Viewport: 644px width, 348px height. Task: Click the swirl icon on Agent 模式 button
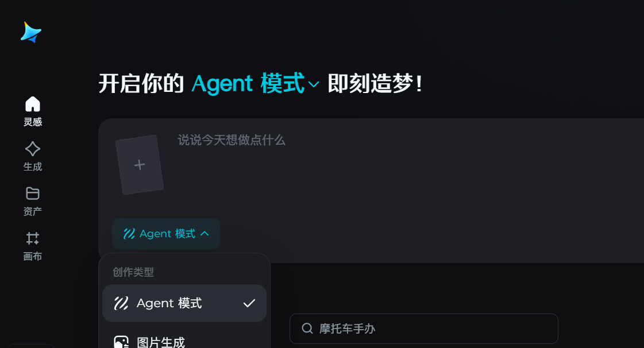[129, 234]
